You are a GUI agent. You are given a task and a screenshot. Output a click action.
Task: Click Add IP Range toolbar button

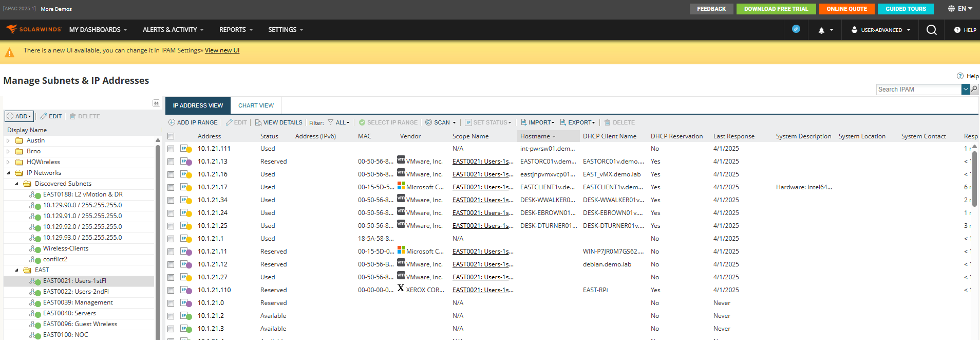[193, 122]
